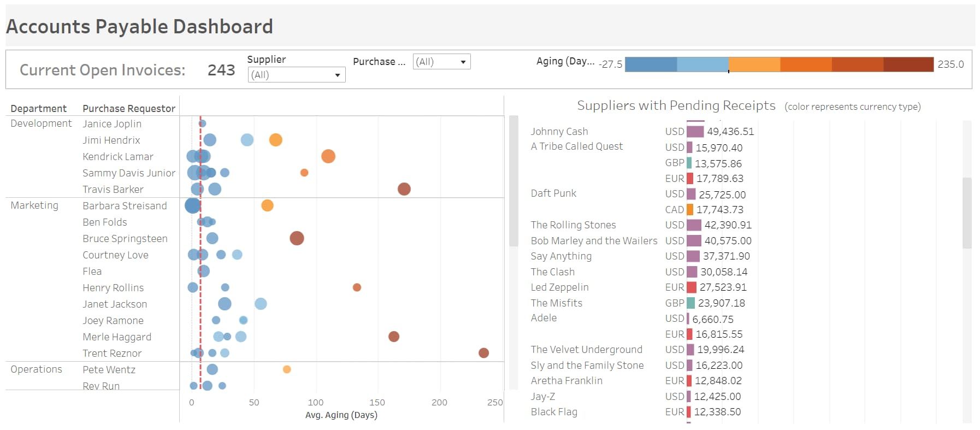Click Pete Wentz's light orange bubble
The width and height of the screenshot is (980, 430).
click(287, 369)
